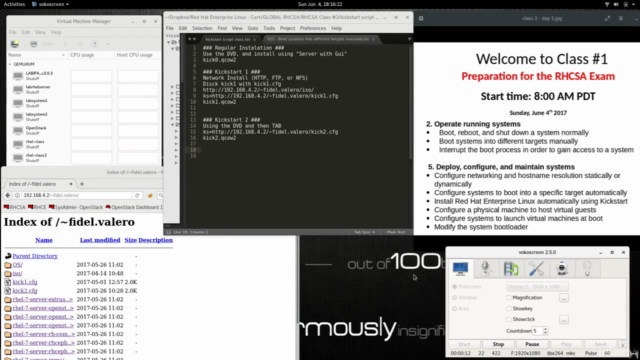Enable the Magnification checkbox
Image resolution: width=640 pixels, height=360 pixels.
pos(509,298)
